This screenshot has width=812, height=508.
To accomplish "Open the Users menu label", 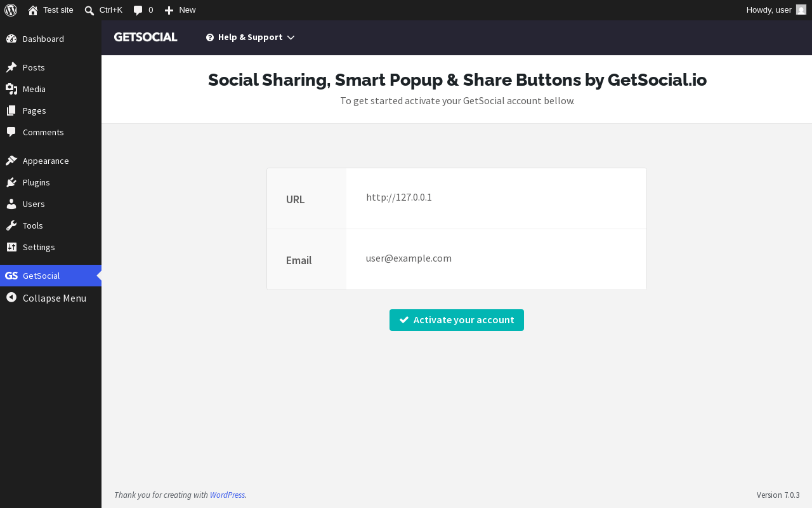I will (x=34, y=204).
